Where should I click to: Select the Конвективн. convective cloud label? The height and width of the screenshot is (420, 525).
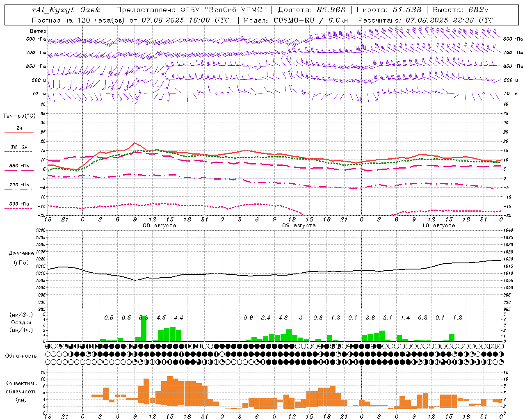[21, 383]
